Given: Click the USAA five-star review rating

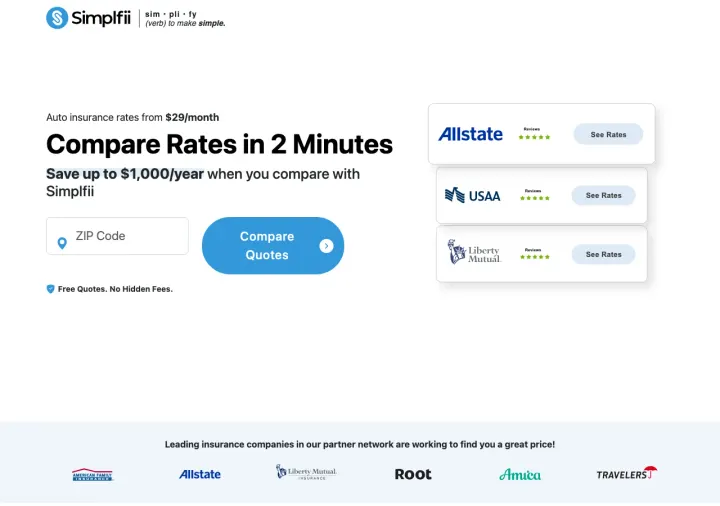Looking at the screenshot, I should tap(534, 198).
